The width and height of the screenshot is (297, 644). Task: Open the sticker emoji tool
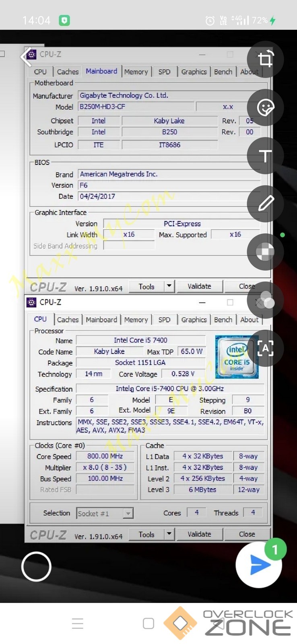[265, 107]
